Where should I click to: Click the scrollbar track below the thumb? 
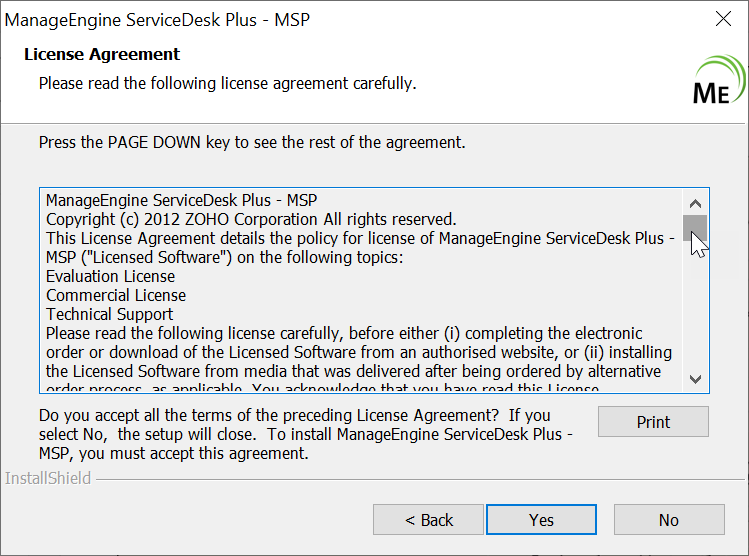(x=696, y=310)
